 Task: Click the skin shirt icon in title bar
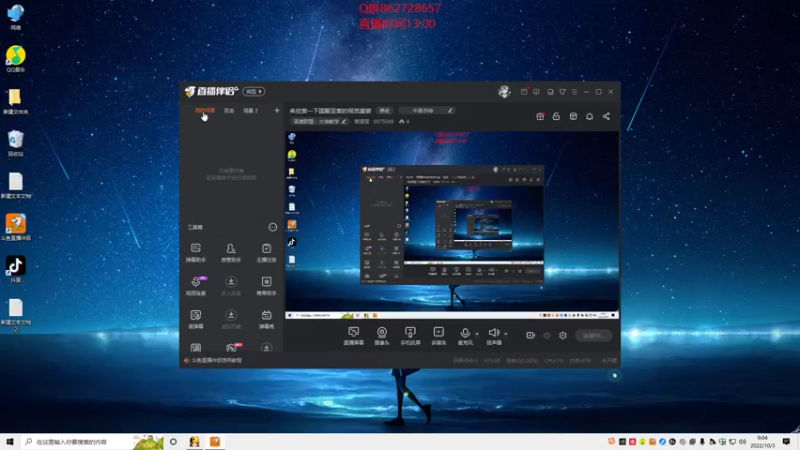(562, 92)
